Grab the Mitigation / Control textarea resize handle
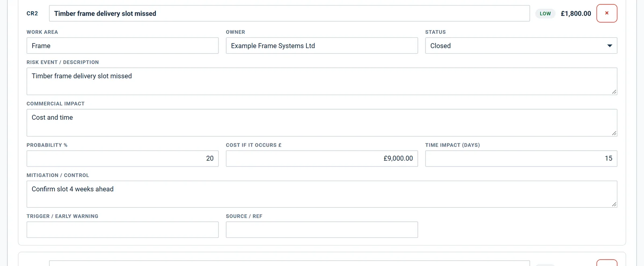Image resolution: width=644 pixels, height=266 pixels. point(614,204)
